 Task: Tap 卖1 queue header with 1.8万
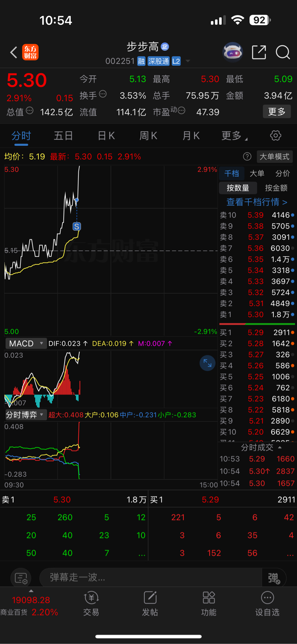(x=74, y=500)
